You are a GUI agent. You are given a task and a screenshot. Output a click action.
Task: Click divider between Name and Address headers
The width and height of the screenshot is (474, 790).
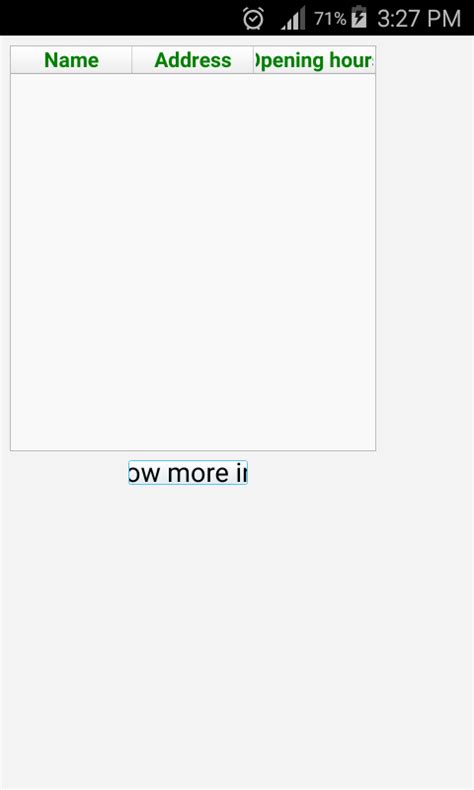coord(132,60)
